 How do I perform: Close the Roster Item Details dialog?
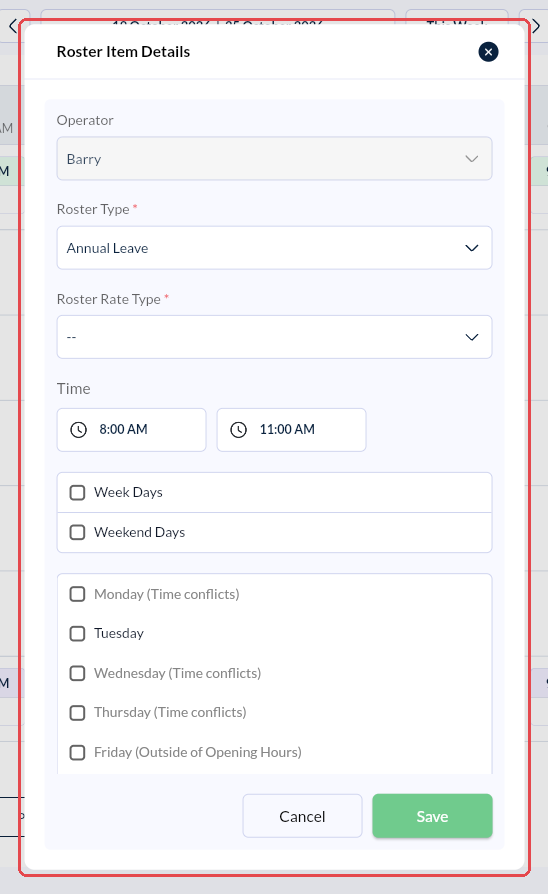coord(488,52)
